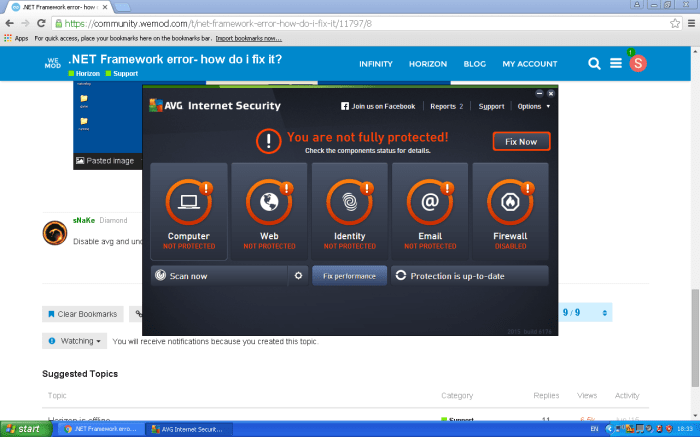Open the Apps bookmarks shortcut
This screenshot has width=700, height=437.
(16, 38)
